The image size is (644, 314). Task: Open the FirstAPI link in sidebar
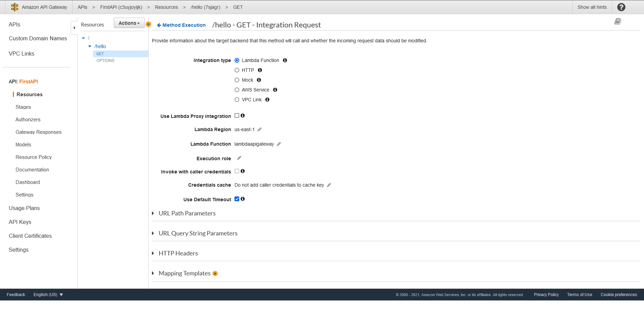click(28, 82)
